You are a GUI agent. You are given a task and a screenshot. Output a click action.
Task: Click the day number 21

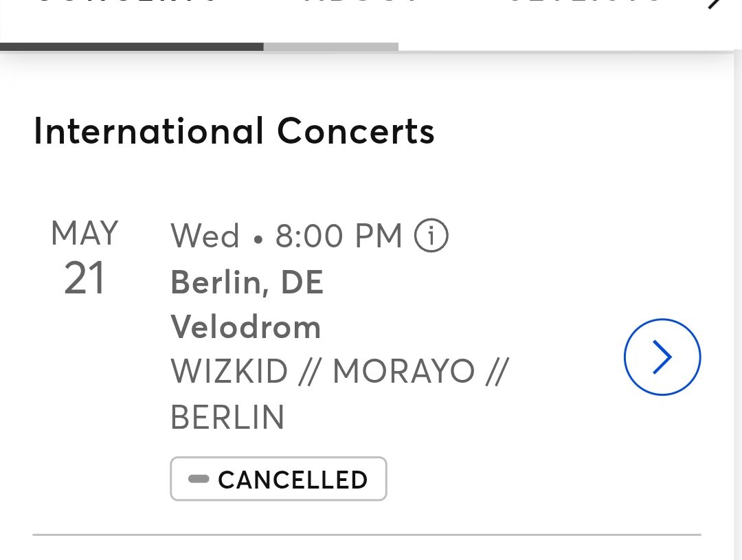(x=85, y=279)
